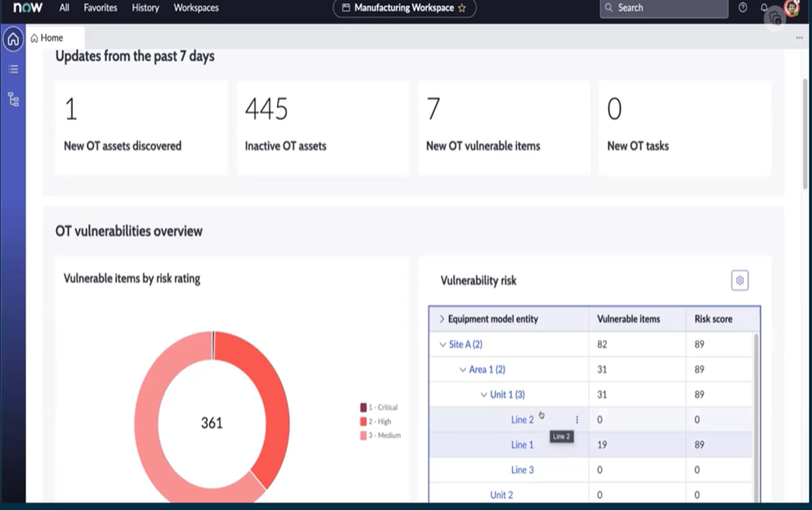Open the Vulnerability risk settings gear
Image resolution: width=812 pixels, height=510 pixels.
[739, 280]
